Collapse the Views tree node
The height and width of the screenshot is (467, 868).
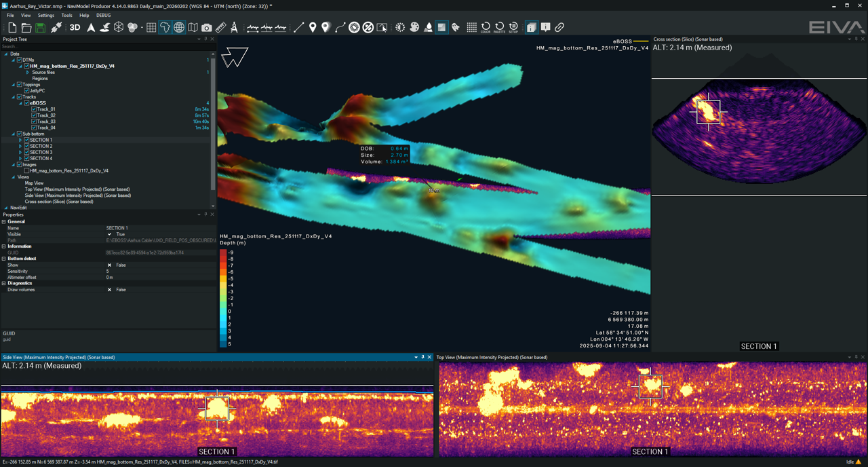[13, 177]
